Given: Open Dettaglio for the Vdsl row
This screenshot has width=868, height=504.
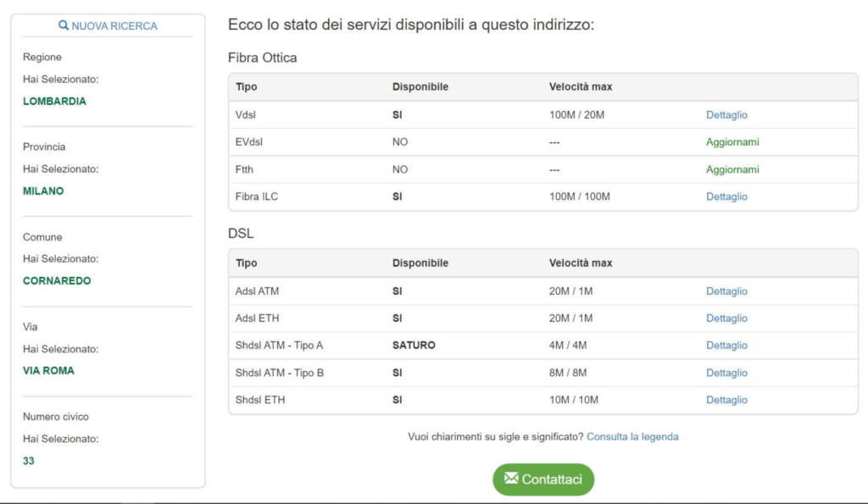Looking at the screenshot, I should coord(726,115).
